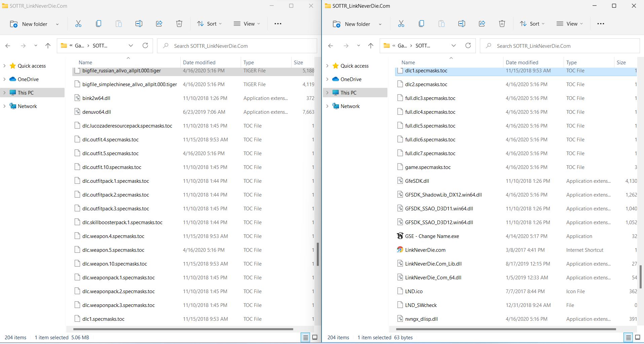Expand Quick access in left window sidebar
Viewport: 644px width, 344px height.
pyautogui.click(x=4, y=66)
